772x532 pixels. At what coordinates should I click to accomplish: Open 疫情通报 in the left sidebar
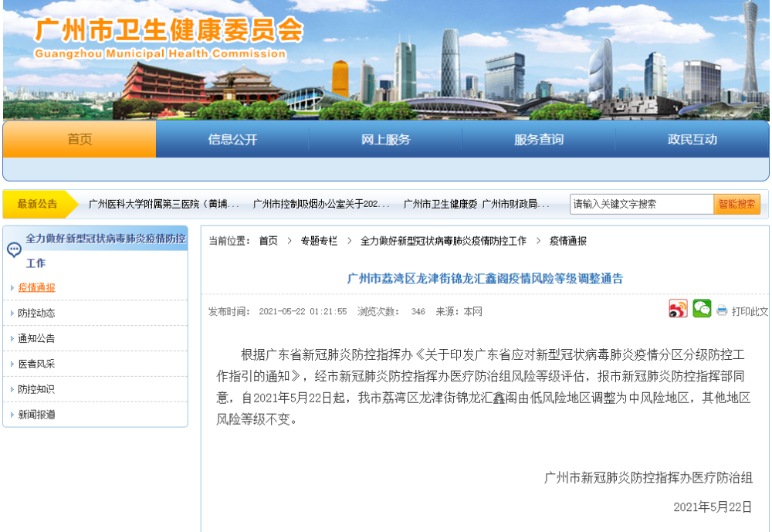37,288
